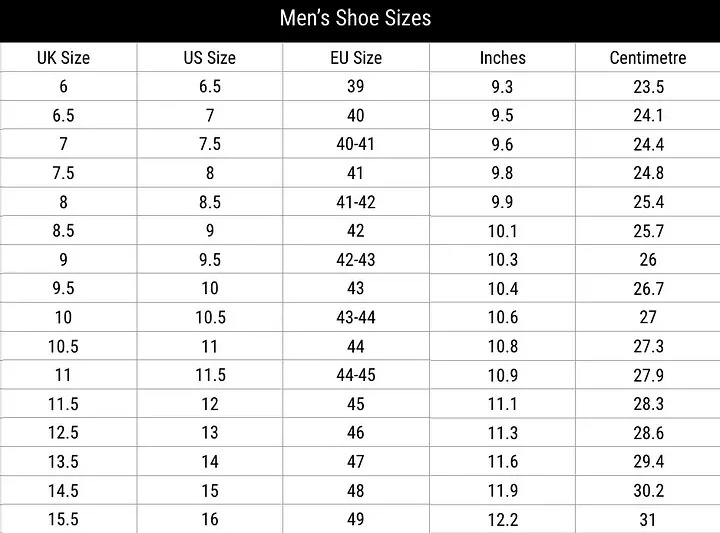Click the UK size 12.5 cell
This screenshot has width=720, height=533.
(63, 433)
